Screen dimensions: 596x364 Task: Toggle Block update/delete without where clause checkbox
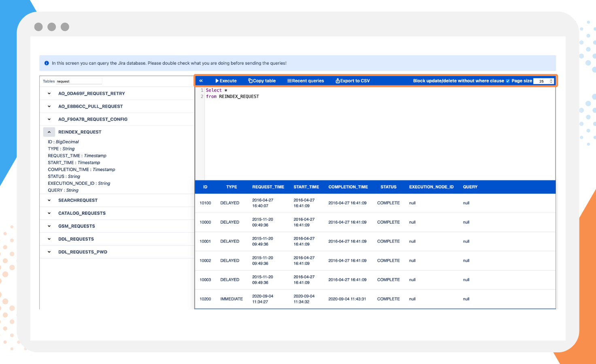pyautogui.click(x=508, y=81)
